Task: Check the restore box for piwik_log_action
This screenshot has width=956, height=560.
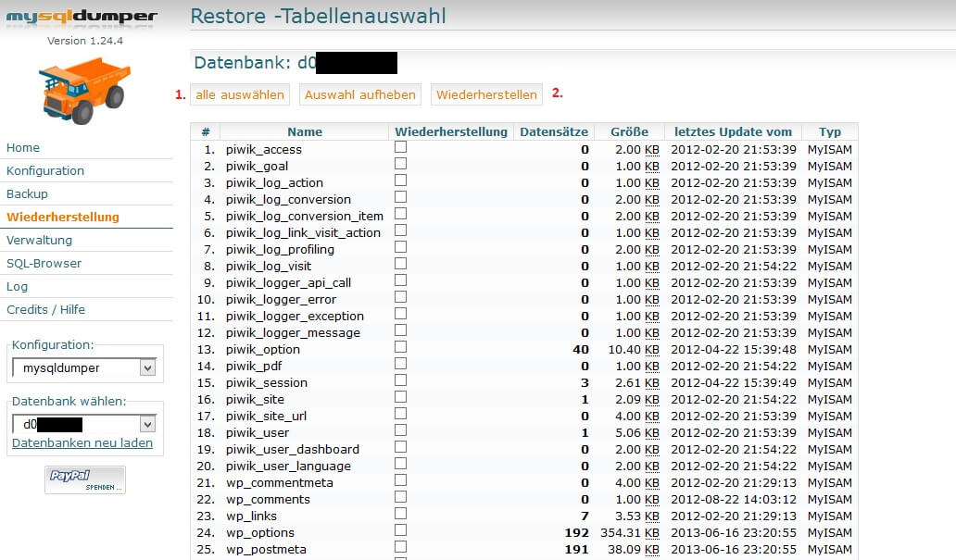Action: [400, 180]
